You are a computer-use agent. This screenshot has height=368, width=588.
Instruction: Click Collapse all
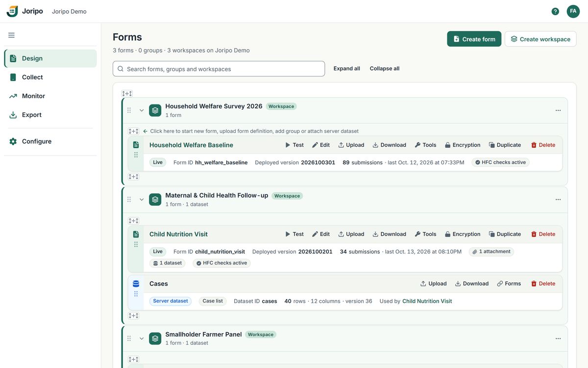tap(385, 69)
